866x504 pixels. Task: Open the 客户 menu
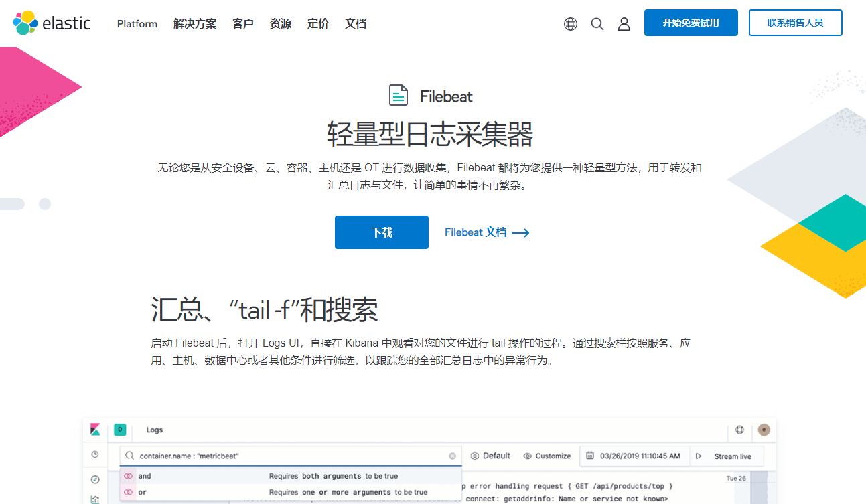[243, 24]
